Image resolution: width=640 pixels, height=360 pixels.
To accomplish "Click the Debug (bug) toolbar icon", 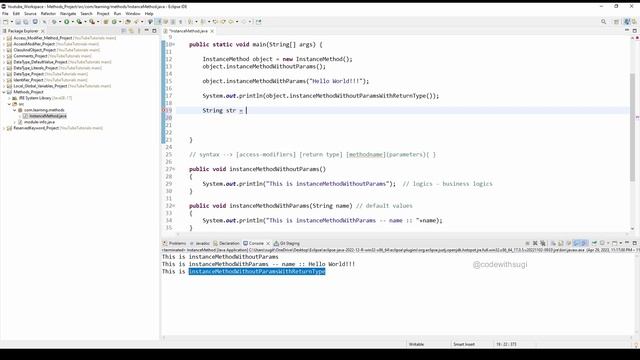I will point(54,22).
